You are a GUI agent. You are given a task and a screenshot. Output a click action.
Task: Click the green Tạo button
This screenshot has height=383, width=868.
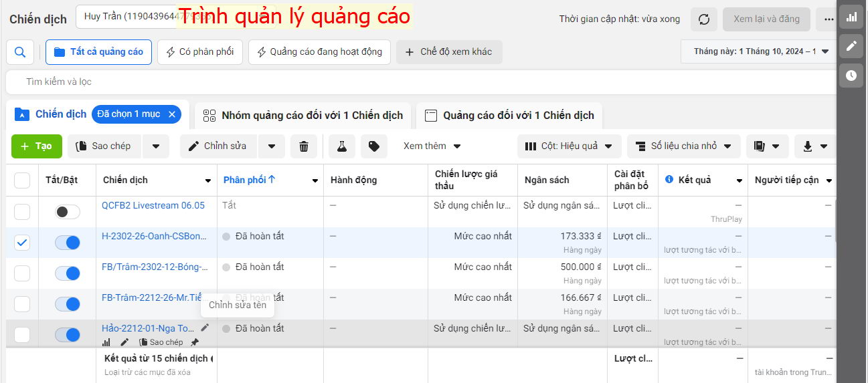click(37, 146)
